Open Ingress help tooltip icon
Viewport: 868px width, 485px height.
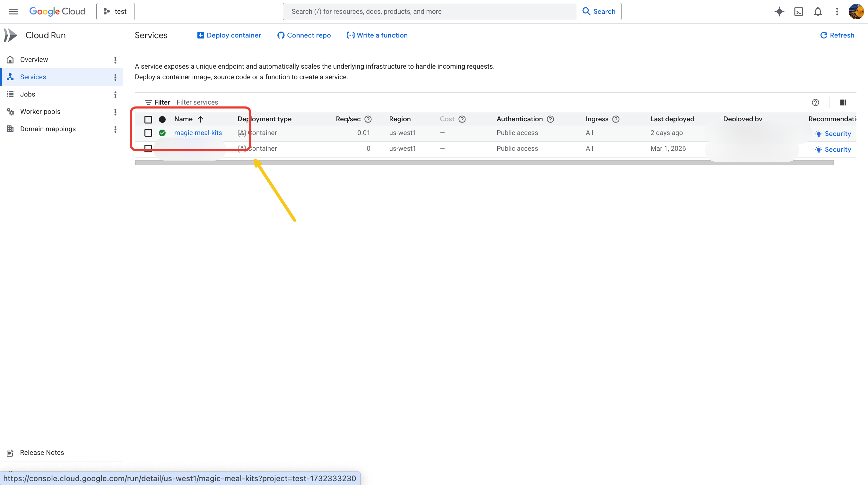(x=616, y=119)
